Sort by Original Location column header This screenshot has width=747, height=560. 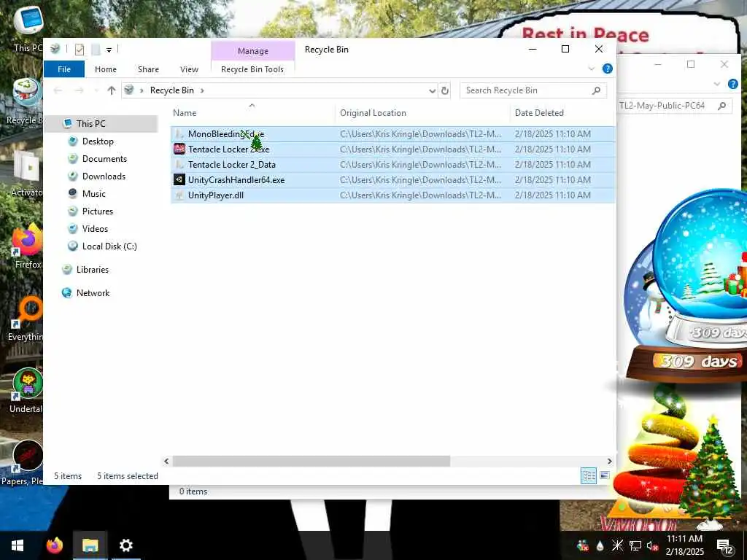[x=373, y=113]
